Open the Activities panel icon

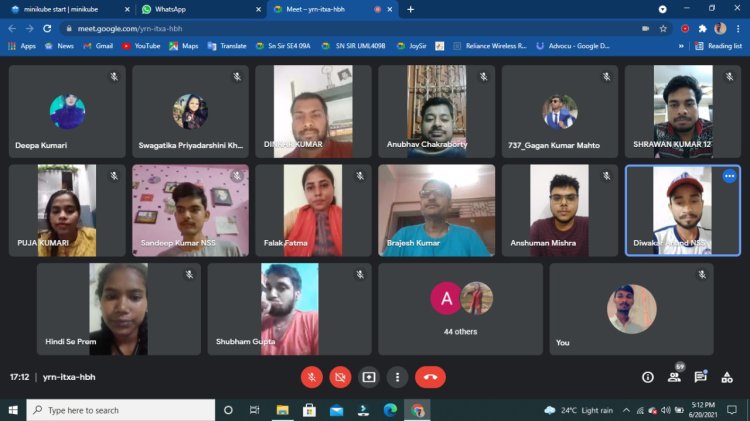point(726,377)
